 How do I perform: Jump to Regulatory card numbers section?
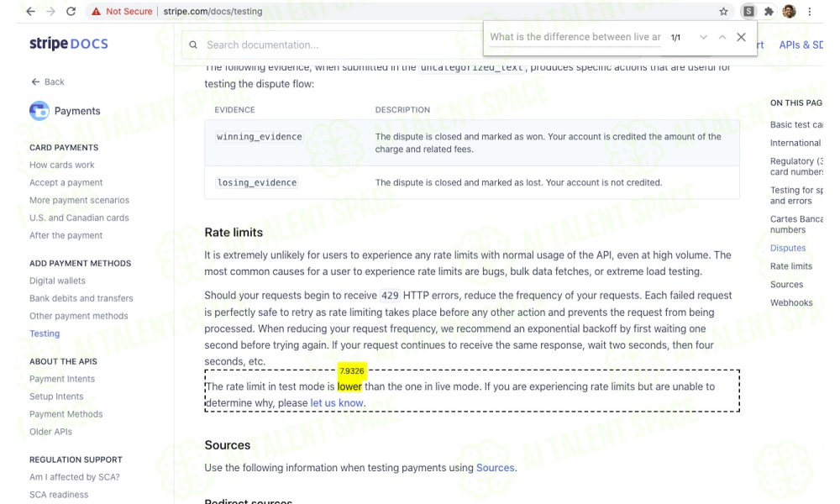click(796, 166)
